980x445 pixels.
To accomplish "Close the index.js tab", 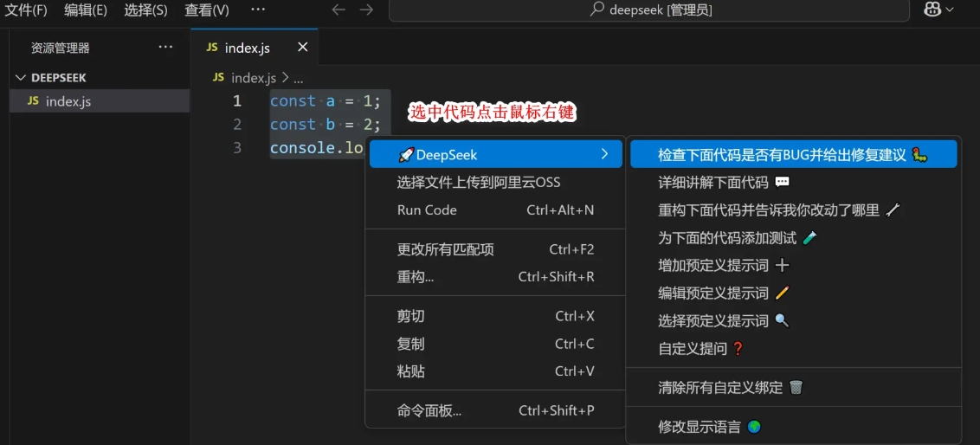I will [302, 48].
